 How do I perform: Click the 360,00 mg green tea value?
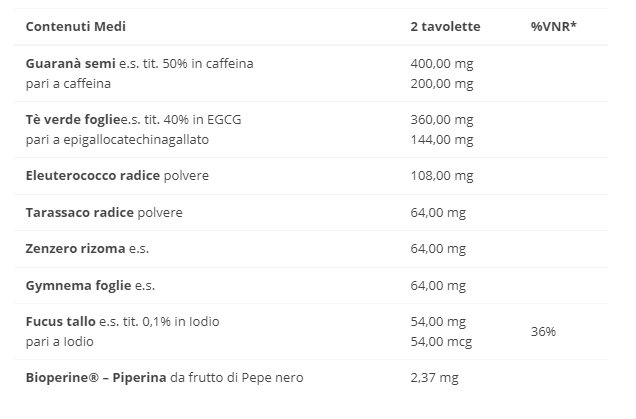(442, 120)
